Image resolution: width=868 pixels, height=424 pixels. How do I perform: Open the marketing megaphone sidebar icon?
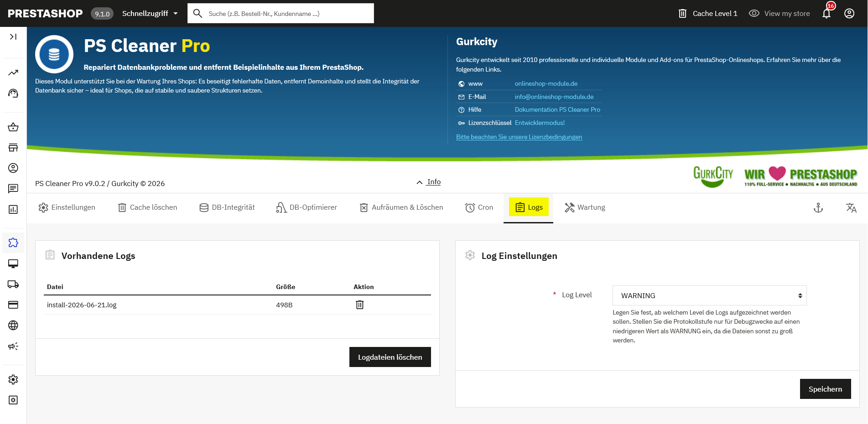(x=13, y=346)
